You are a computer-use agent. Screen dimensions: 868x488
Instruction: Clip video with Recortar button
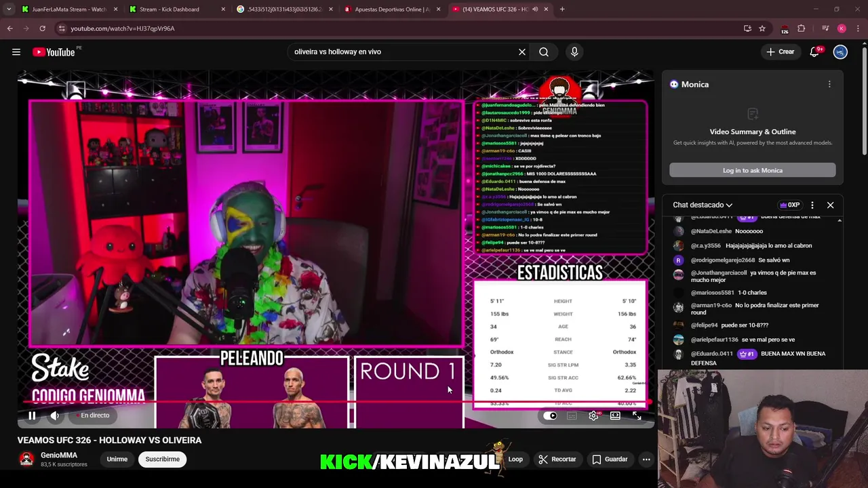coord(557,459)
